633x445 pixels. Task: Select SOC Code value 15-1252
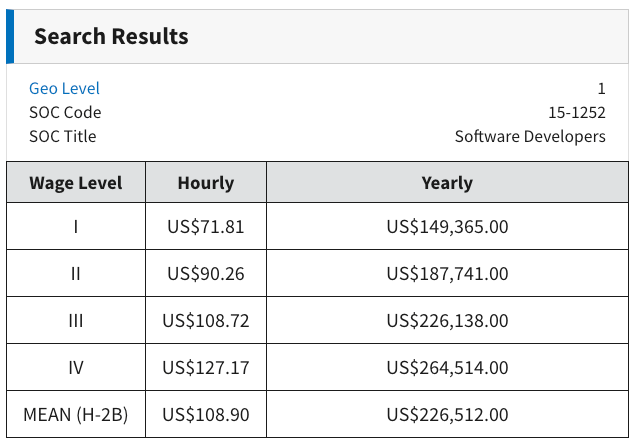coord(577,113)
